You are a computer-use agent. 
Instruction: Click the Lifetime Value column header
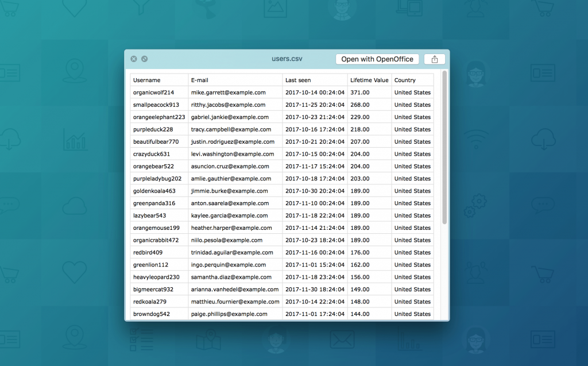tap(369, 80)
